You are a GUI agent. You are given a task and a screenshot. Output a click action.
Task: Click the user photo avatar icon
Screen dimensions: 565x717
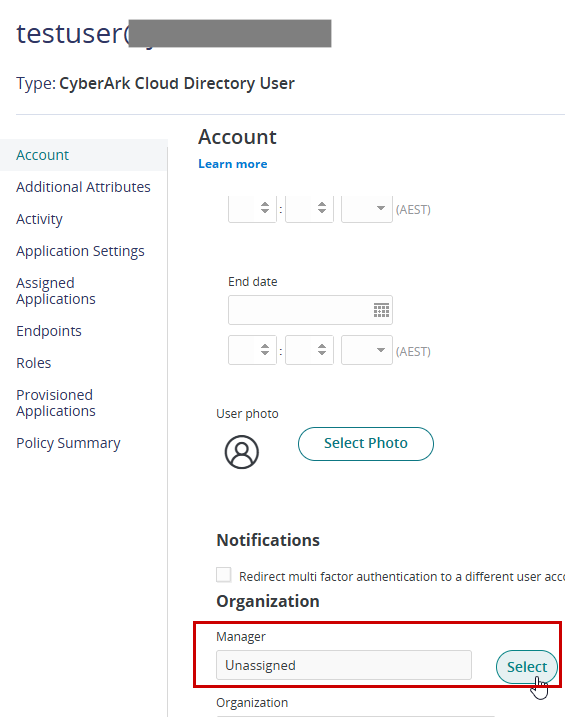pos(242,452)
